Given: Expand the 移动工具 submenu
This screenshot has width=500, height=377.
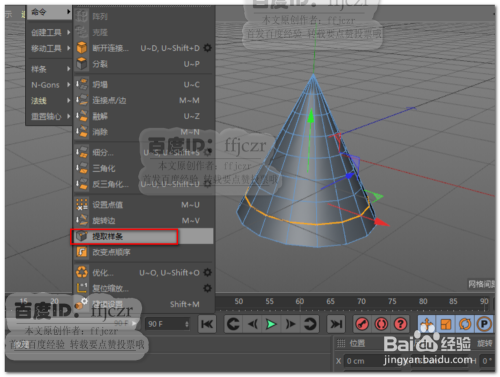Looking at the screenshot, I should [49, 48].
